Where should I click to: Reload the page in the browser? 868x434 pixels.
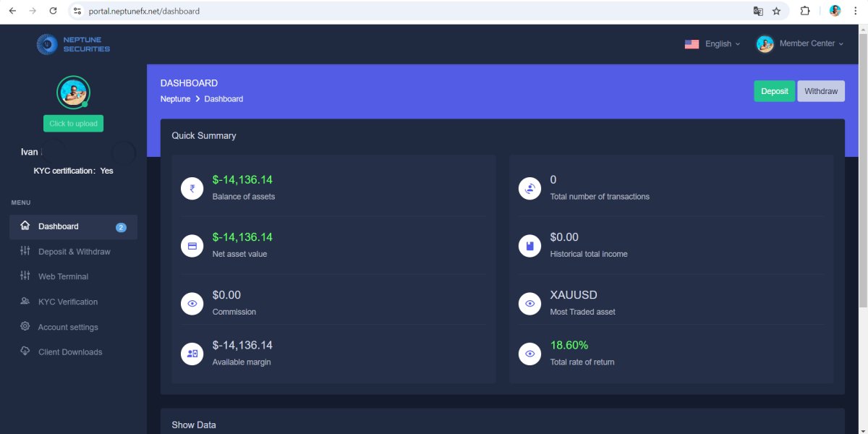[x=53, y=11]
